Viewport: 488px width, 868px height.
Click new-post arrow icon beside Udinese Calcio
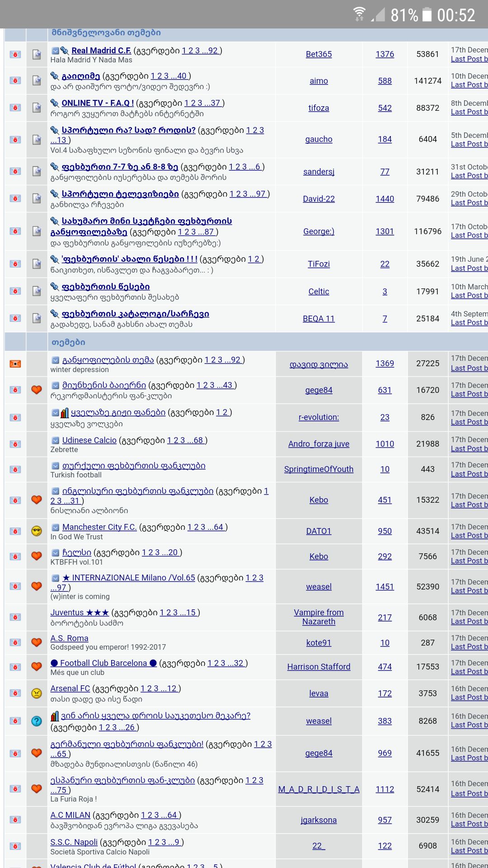pos(56,440)
